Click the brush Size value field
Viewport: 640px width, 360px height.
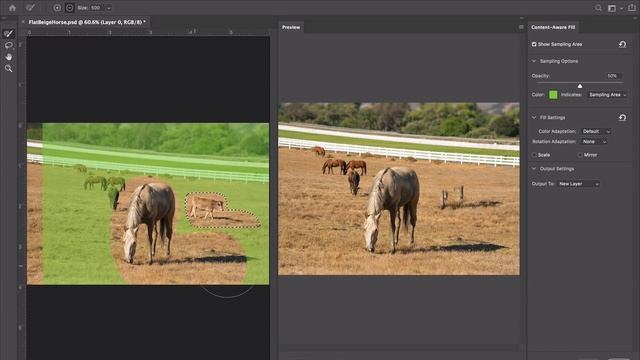[x=96, y=8]
